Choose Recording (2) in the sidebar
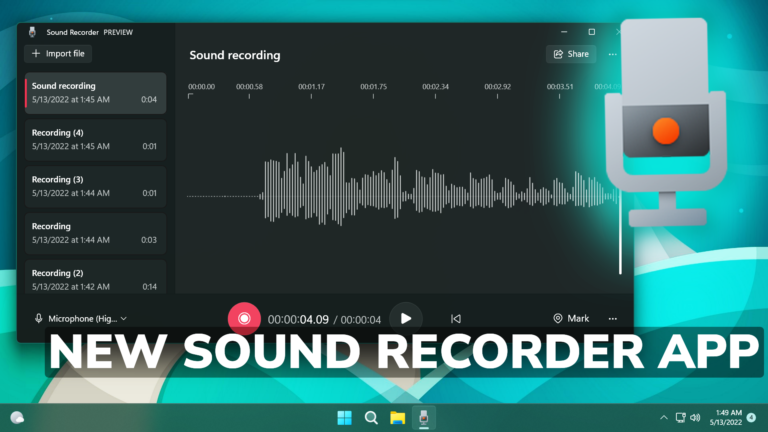 (x=94, y=278)
